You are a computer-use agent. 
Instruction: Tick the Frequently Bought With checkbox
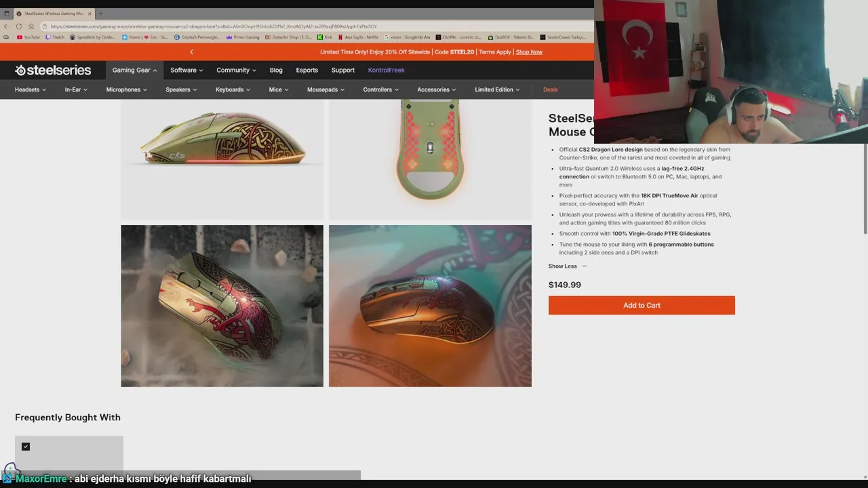pos(26,447)
